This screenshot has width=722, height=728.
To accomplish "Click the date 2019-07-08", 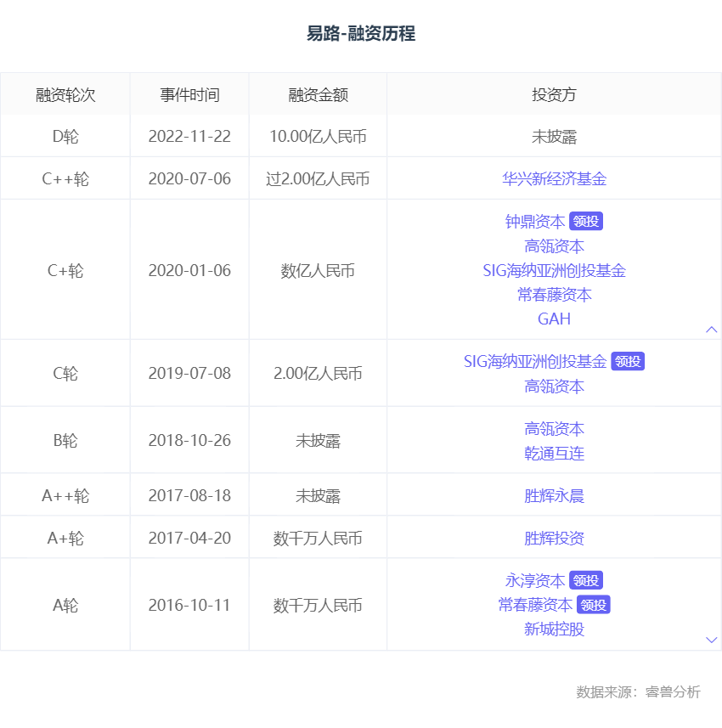I will pos(189,374).
